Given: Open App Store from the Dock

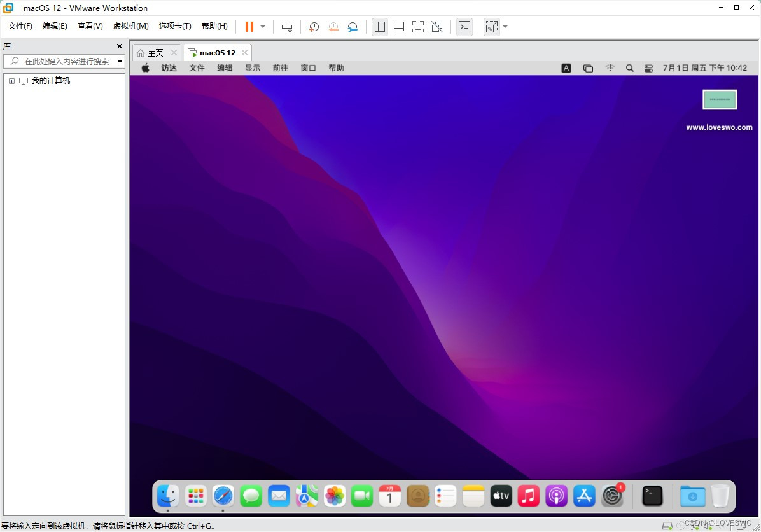Looking at the screenshot, I should (x=584, y=496).
